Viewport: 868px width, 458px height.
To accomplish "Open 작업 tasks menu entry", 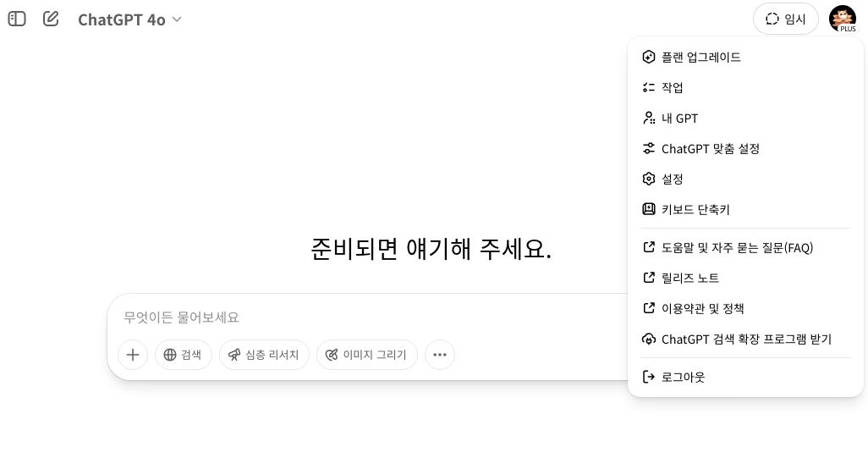I will (x=745, y=87).
